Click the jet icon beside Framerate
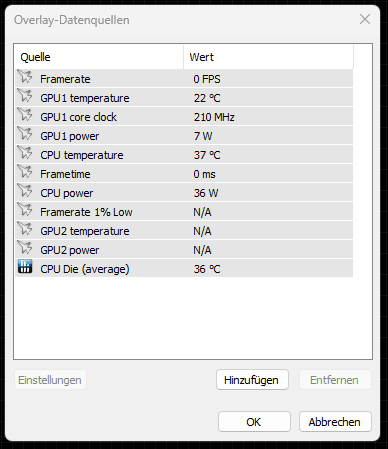The width and height of the screenshot is (388, 449). (x=25, y=77)
